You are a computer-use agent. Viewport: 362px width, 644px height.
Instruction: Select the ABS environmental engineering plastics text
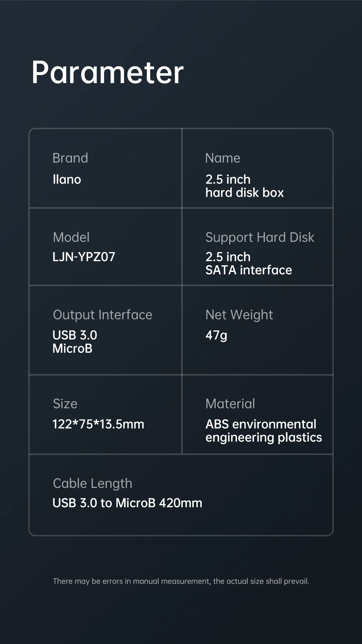[263, 431]
